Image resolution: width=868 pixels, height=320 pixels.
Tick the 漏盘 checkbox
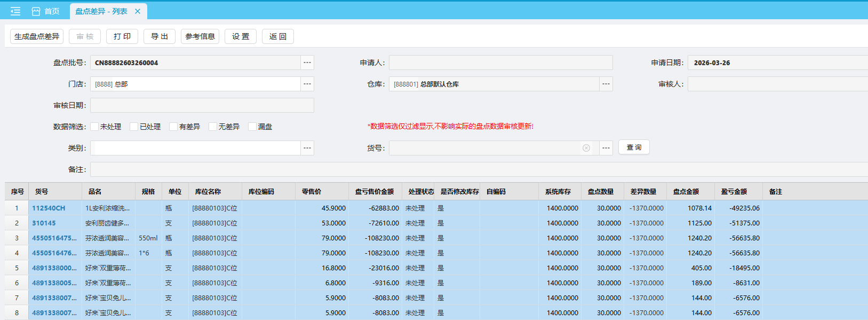click(x=252, y=127)
